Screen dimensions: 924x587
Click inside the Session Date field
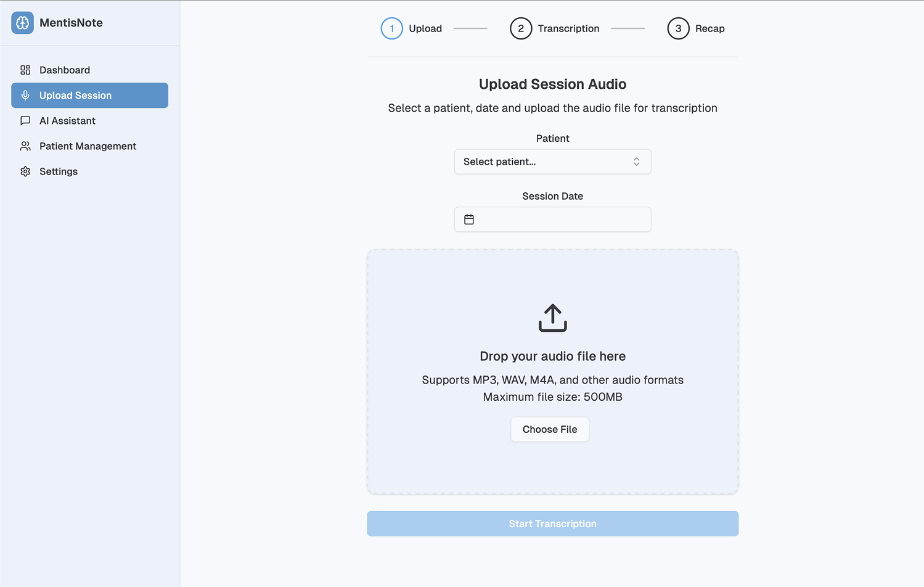pyautogui.click(x=561, y=220)
